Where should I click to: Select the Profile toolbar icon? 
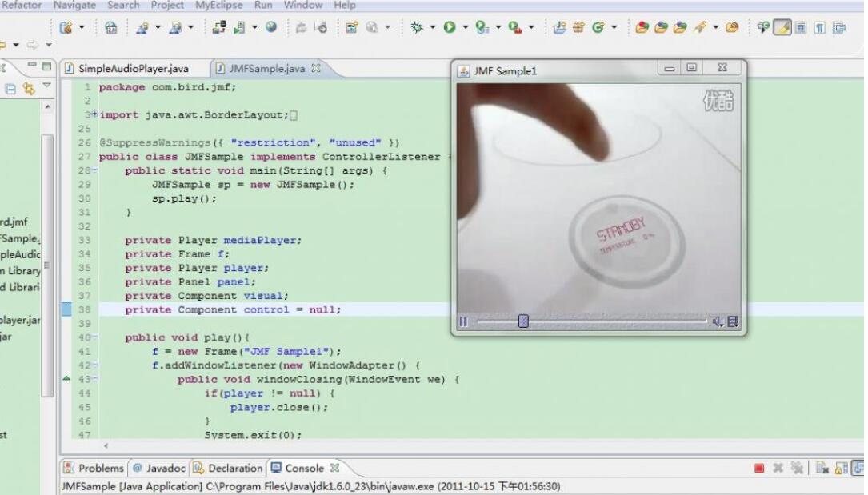point(481,26)
